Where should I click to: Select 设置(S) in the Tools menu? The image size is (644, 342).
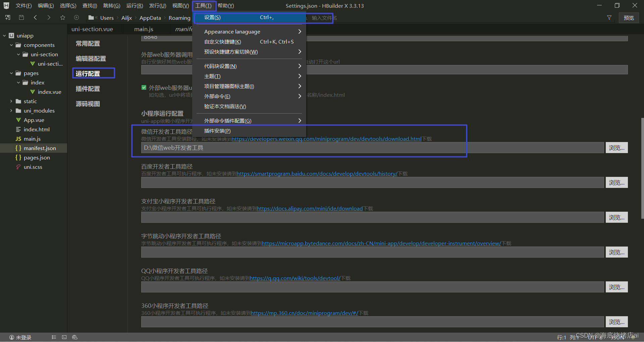coord(249,17)
